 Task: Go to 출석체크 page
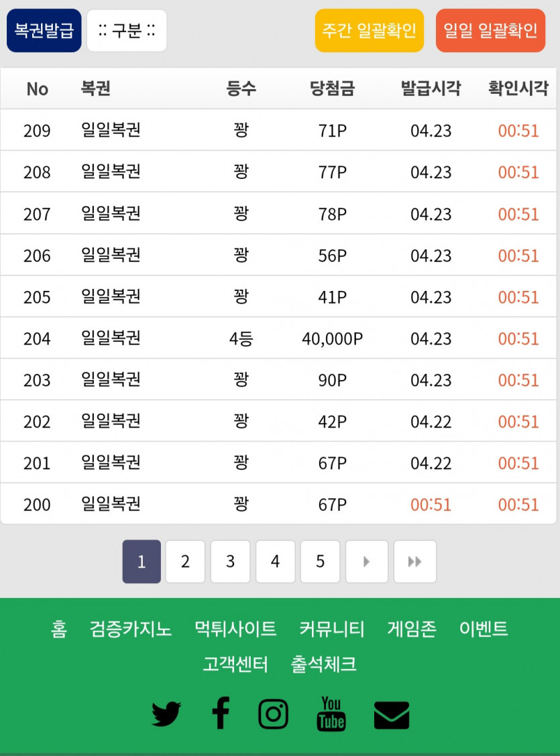coord(324,664)
